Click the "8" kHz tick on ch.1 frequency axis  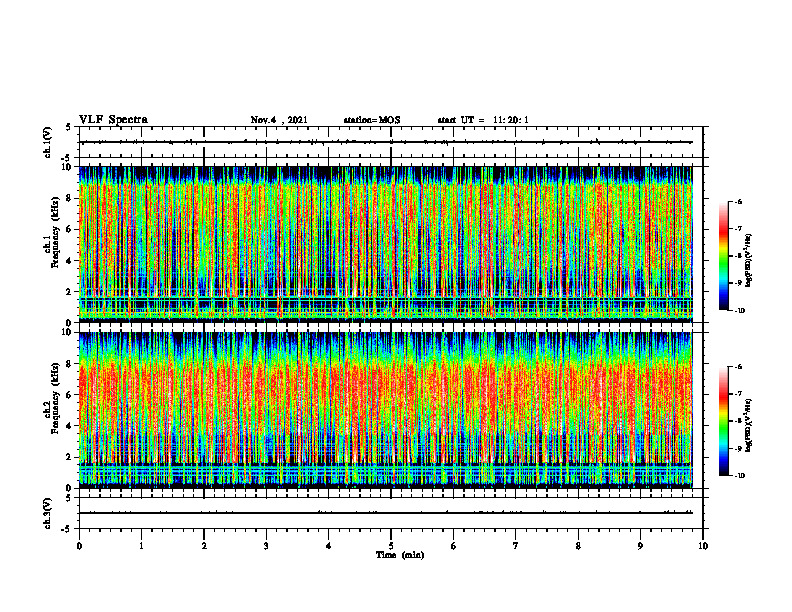(69, 198)
